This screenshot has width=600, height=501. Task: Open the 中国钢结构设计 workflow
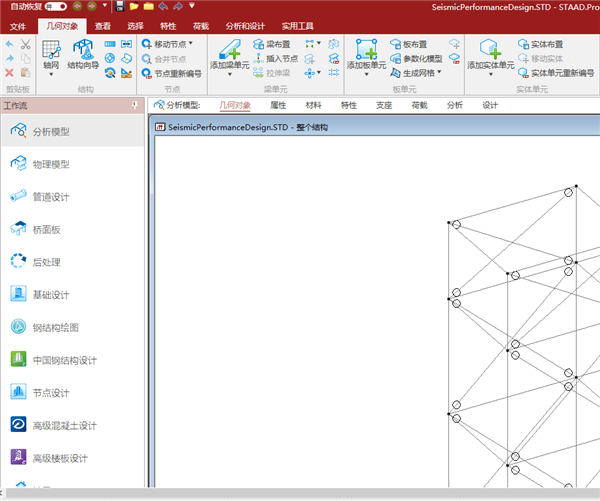(x=73, y=360)
